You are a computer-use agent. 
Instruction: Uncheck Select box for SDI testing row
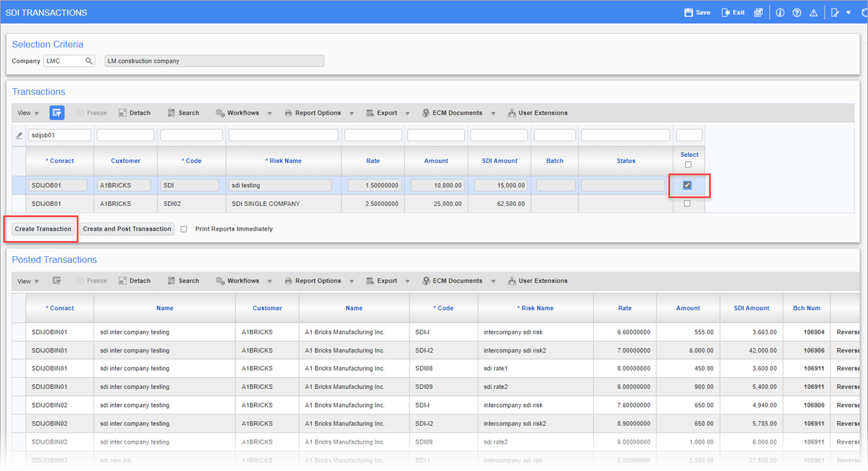[687, 185]
